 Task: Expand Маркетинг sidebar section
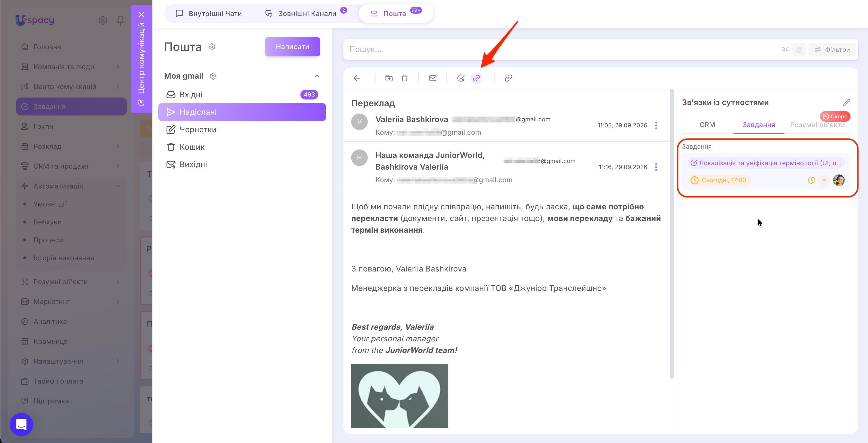(118, 302)
